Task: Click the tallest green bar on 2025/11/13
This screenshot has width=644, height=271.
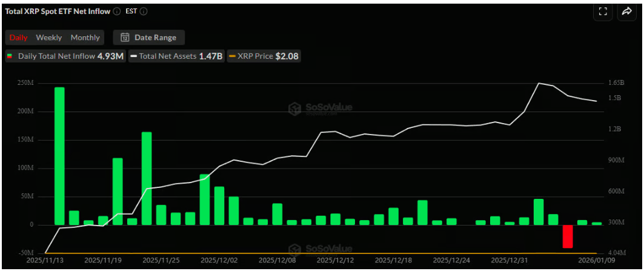Action: [59, 156]
